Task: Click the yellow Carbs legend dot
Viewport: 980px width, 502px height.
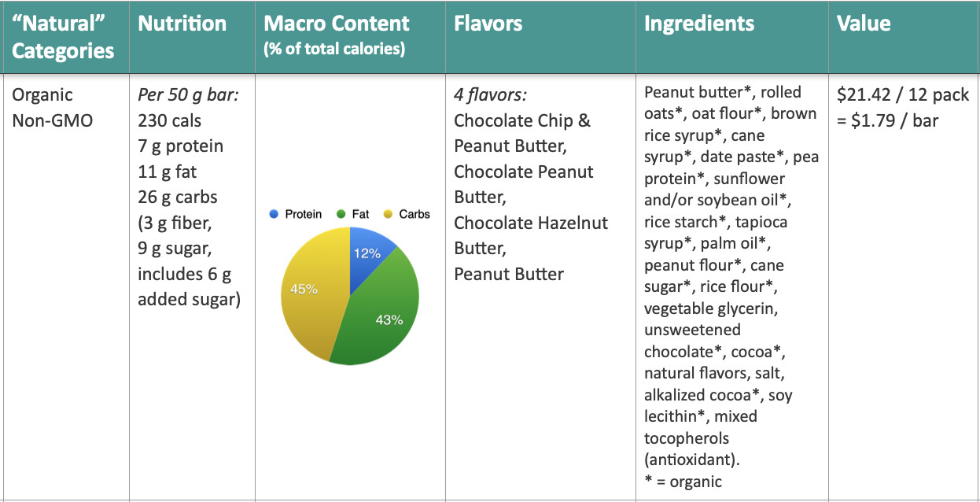Action: (x=388, y=214)
